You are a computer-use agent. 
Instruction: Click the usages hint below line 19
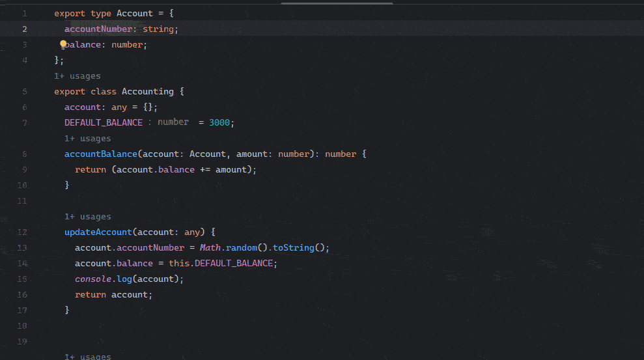pos(87,356)
